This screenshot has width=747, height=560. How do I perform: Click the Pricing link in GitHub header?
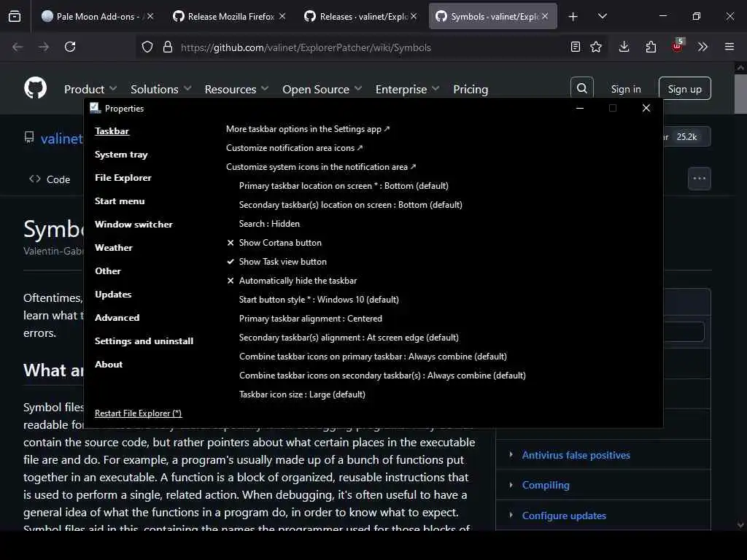471,89
